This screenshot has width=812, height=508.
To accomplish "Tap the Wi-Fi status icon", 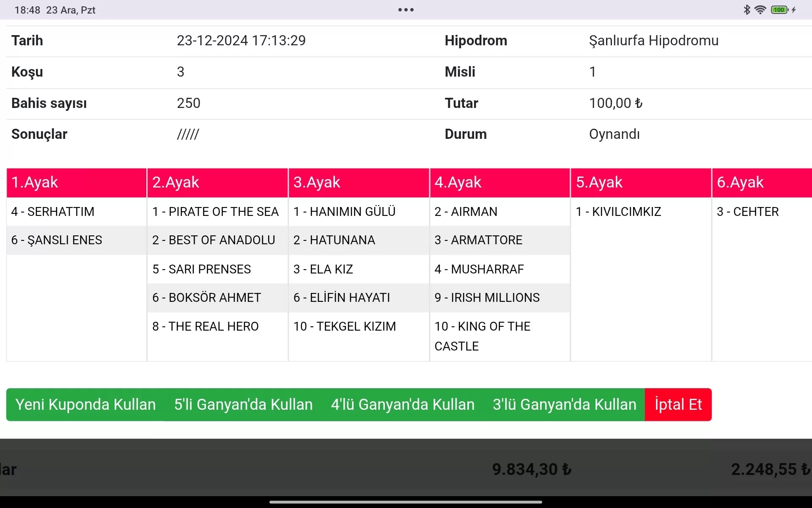I will (760, 10).
